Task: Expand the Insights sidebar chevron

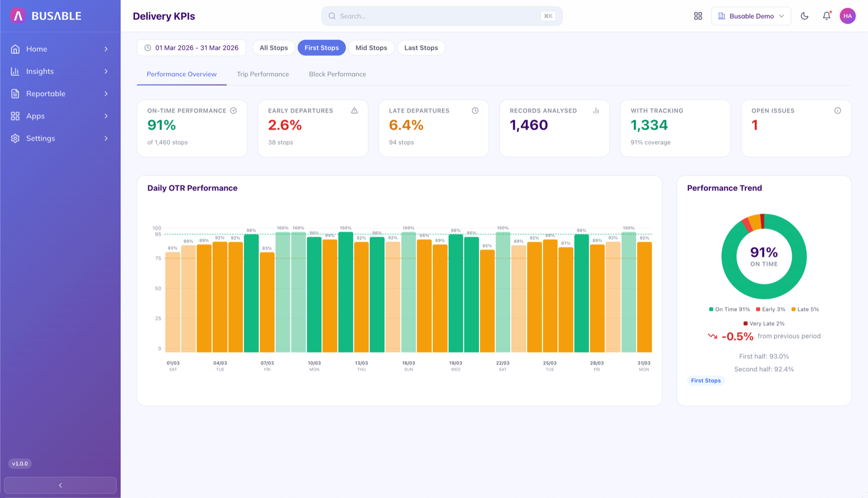Action: click(106, 71)
